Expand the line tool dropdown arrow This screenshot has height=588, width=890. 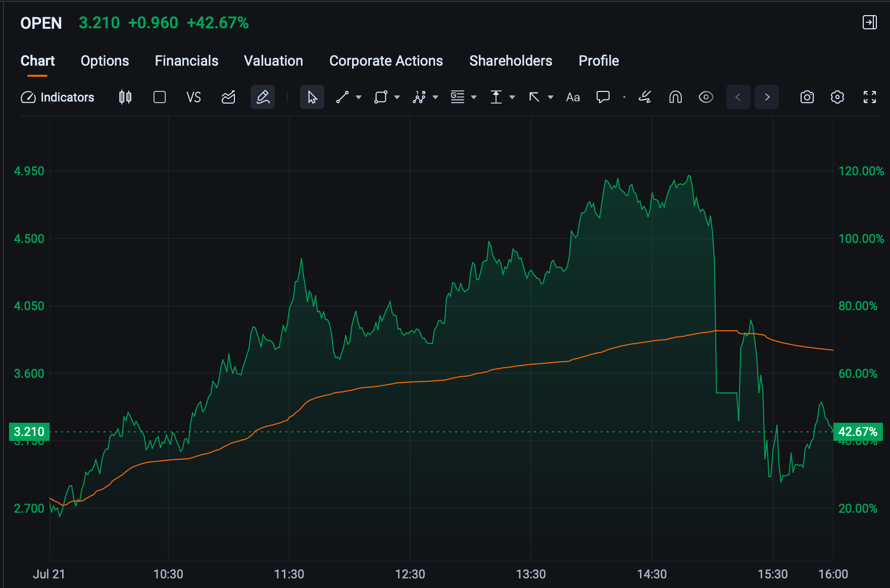click(x=359, y=97)
